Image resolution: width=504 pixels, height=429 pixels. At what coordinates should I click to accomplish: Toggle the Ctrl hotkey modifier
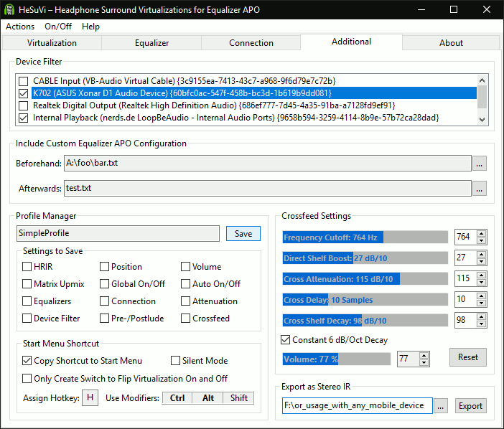tap(177, 398)
